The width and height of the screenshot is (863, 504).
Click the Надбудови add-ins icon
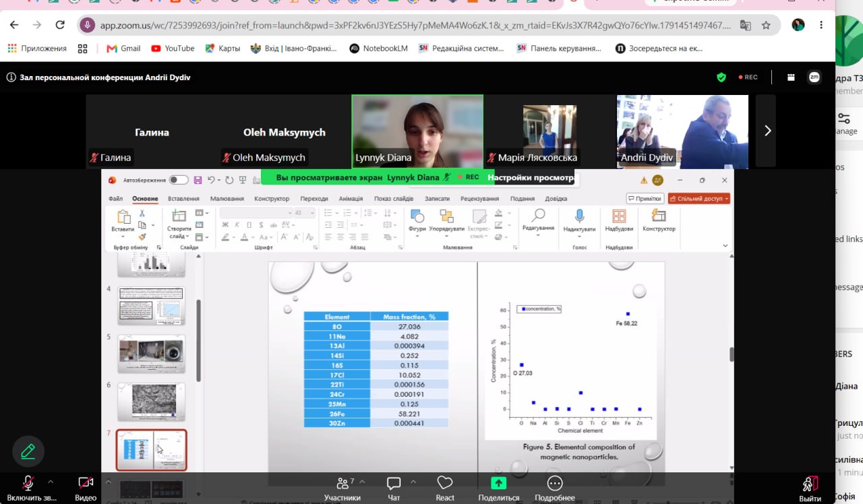point(619,216)
